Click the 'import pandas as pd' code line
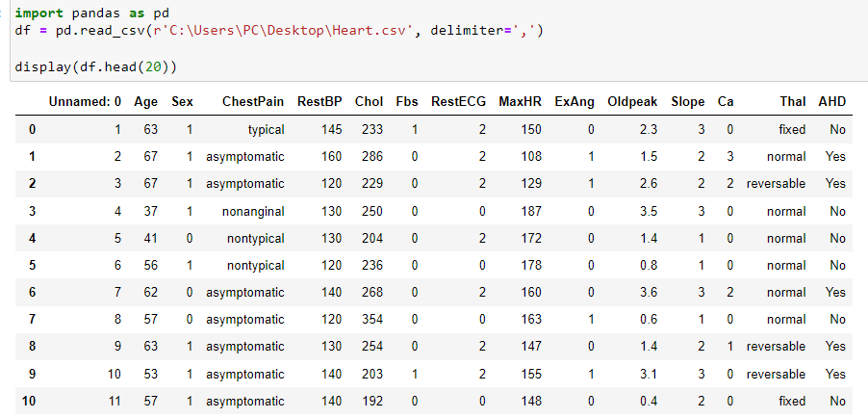This screenshot has height=418, width=868. pos(91,13)
